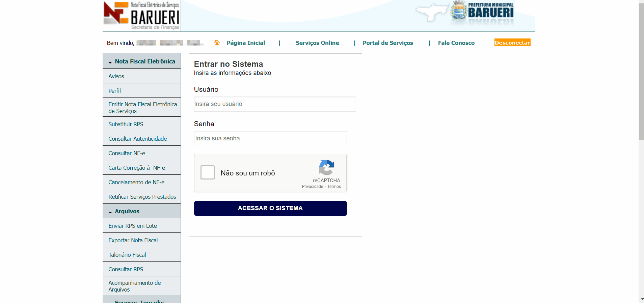
Task: Click ACESSAR O SISTEMA button
Action: click(270, 208)
